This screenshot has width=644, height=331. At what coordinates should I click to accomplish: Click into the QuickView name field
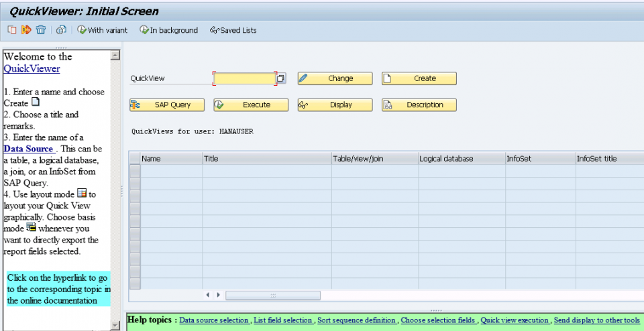point(244,78)
